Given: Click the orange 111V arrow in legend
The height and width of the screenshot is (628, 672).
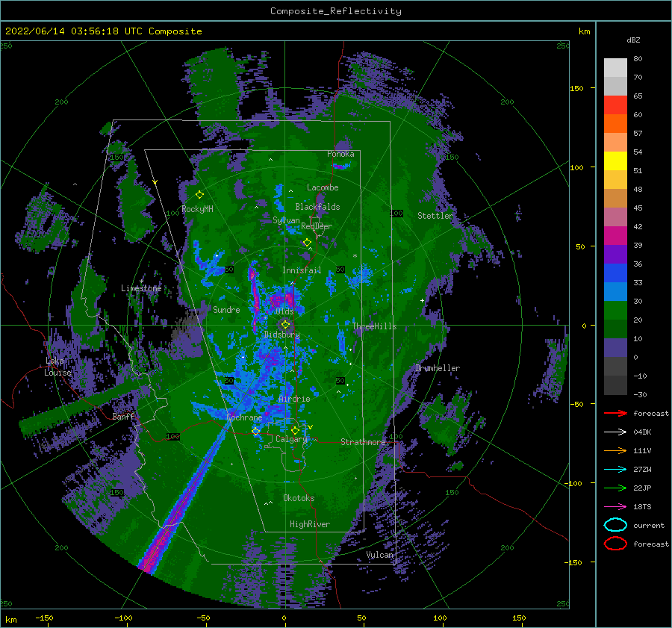Looking at the screenshot, I should pos(615,450).
